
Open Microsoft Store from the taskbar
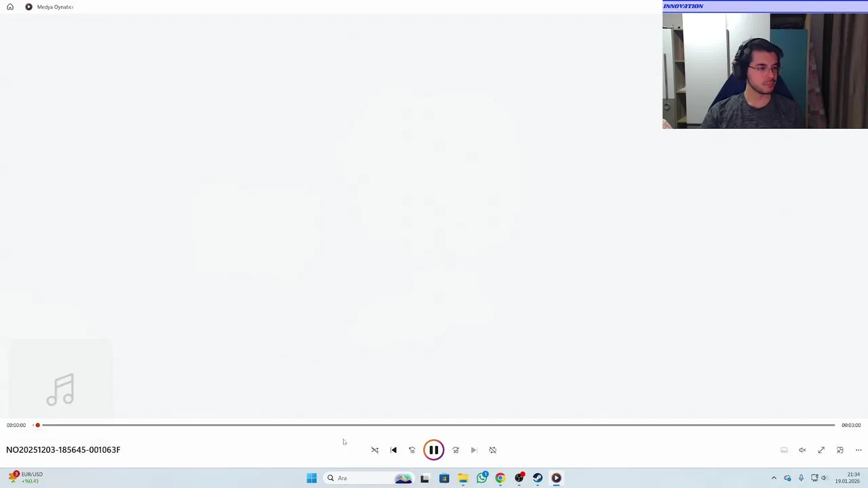coord(444,478)
